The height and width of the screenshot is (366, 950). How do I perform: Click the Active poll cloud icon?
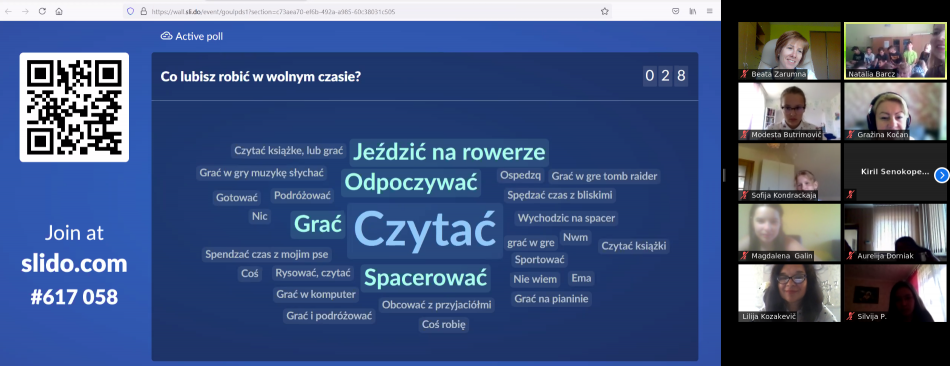click(x=166, y=36)
